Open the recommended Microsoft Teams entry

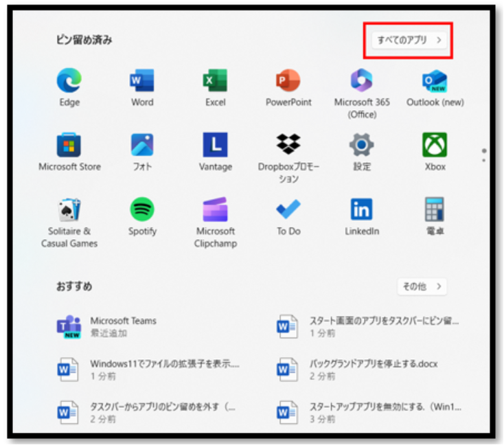[108, 327]
